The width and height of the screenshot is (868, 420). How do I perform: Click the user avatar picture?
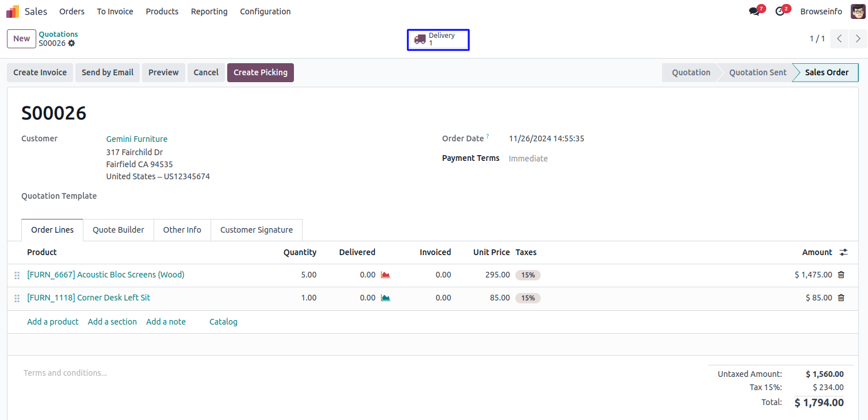point(858,11)
